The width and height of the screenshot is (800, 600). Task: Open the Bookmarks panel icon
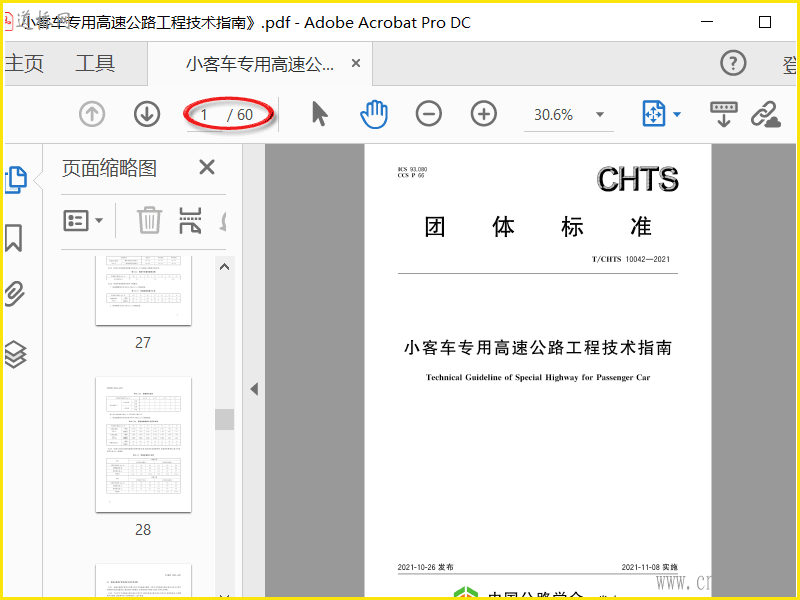14,238
